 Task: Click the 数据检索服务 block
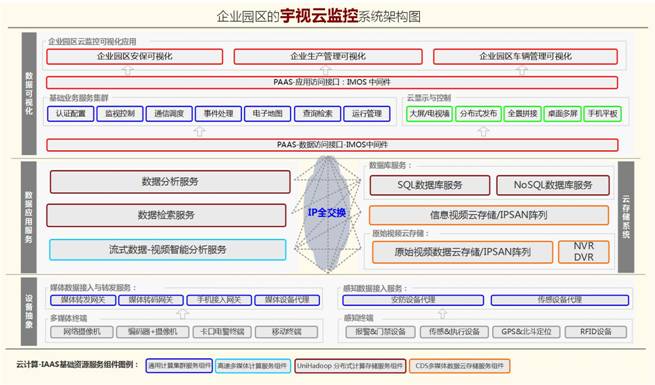(166, 215)
